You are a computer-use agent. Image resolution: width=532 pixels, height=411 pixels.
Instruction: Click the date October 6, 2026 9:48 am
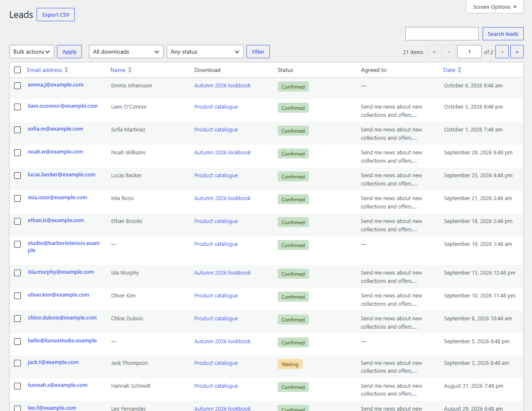click(x=473, y=85)
